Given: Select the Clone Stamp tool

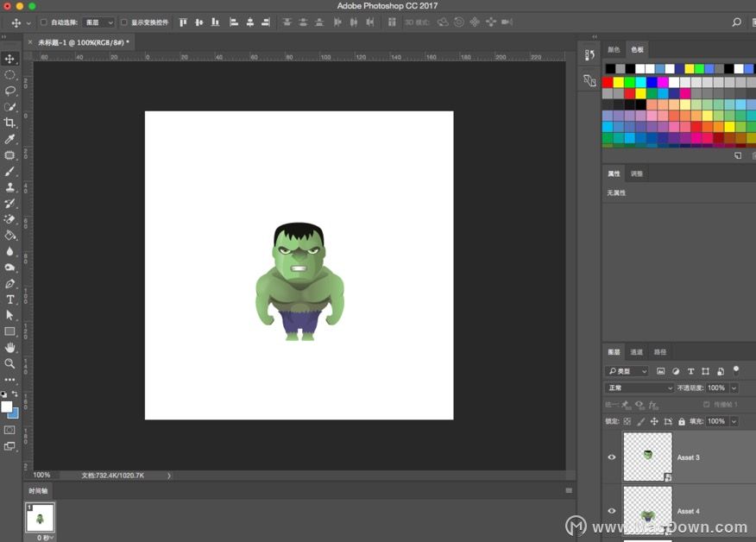Looking at the screenshot, I should coord(9,187).
